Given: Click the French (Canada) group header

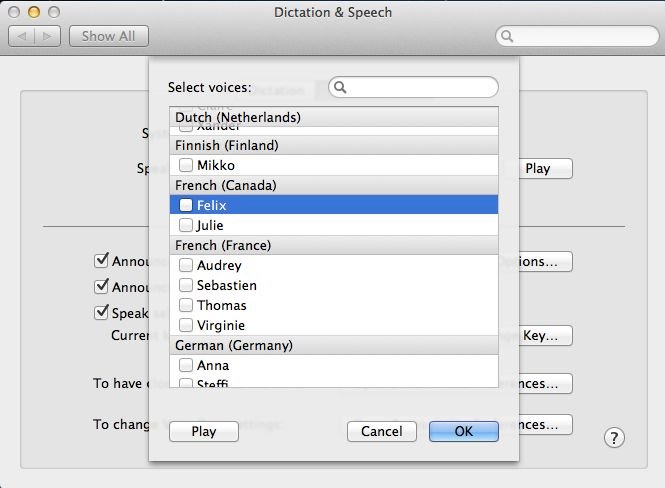Looking at the screenshot, I should click(334, 185).
